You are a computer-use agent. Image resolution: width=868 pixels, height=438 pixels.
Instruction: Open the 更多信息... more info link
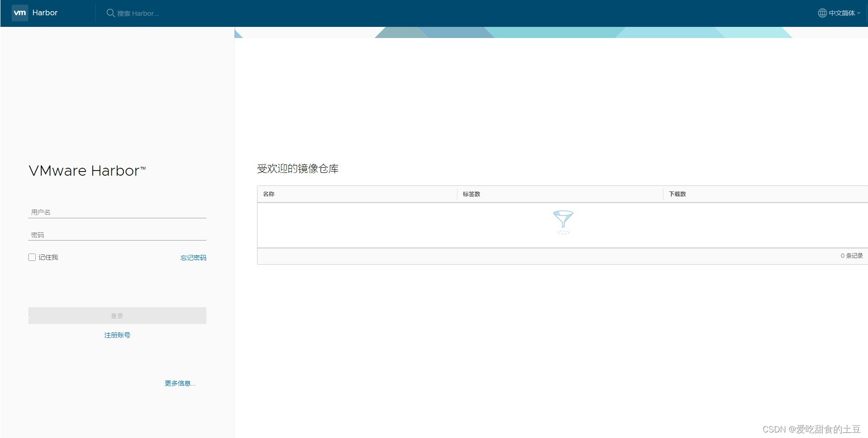(x=180, y=383)
